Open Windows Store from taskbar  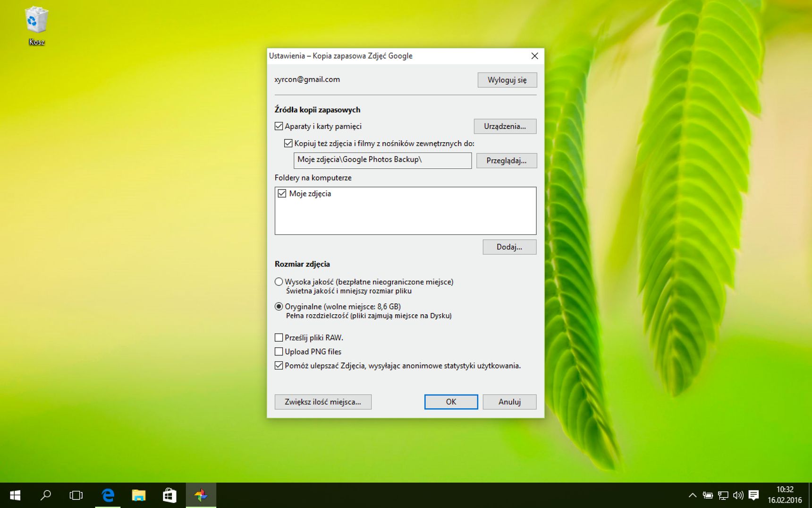click(169, 495)
